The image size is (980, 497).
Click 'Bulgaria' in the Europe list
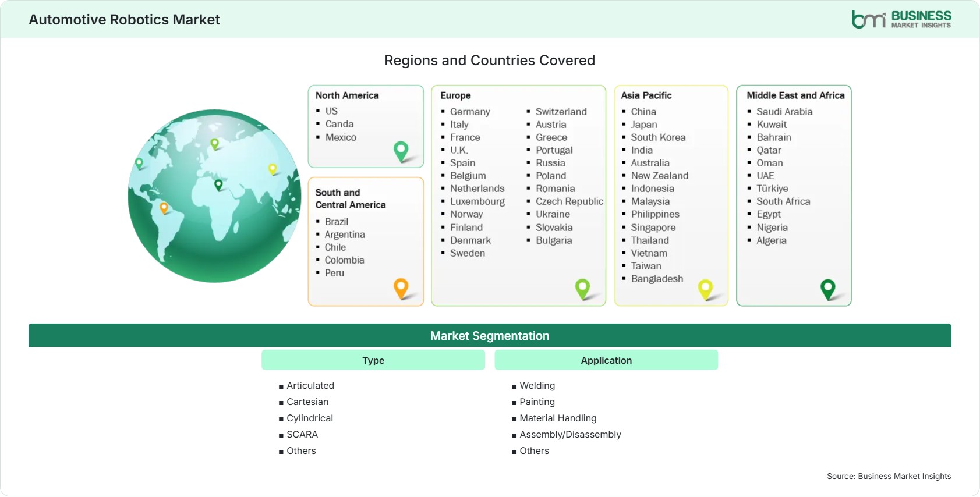pyautogui.click(x=554, y=240)
